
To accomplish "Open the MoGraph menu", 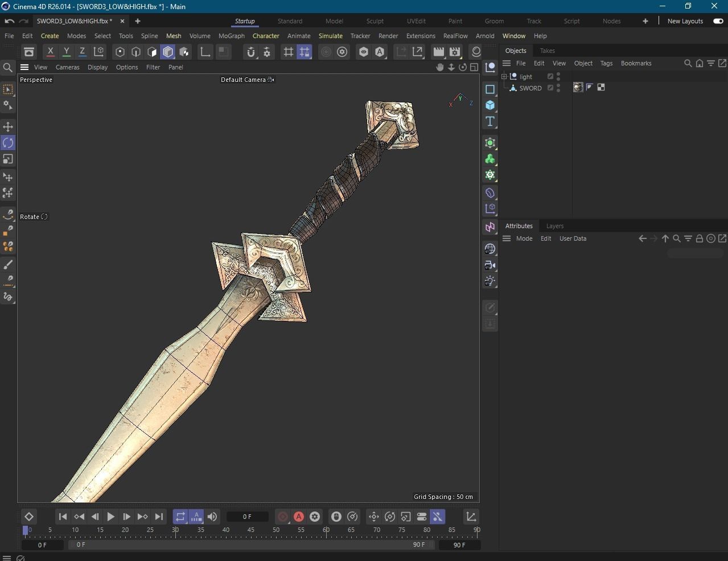I will [232, 36].
